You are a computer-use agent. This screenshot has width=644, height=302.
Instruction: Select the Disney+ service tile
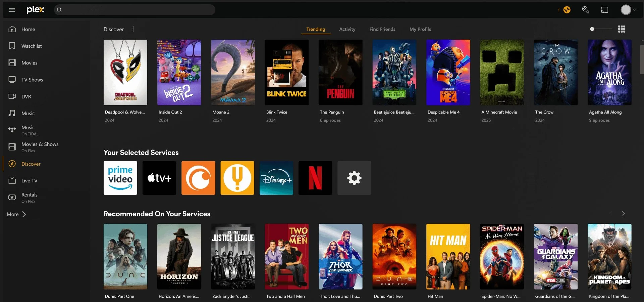pos(276,178)
